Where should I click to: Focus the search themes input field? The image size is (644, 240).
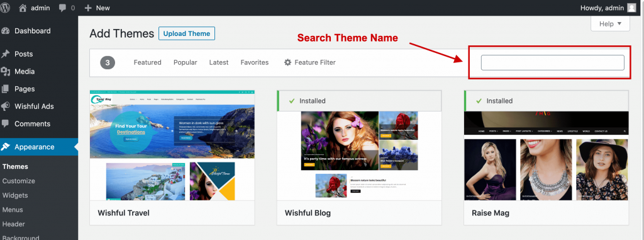tap(552, 62)
